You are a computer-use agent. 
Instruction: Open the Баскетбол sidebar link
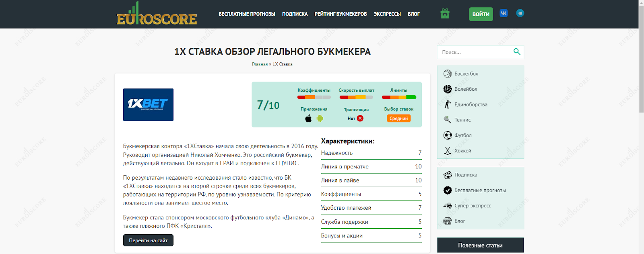466,74
